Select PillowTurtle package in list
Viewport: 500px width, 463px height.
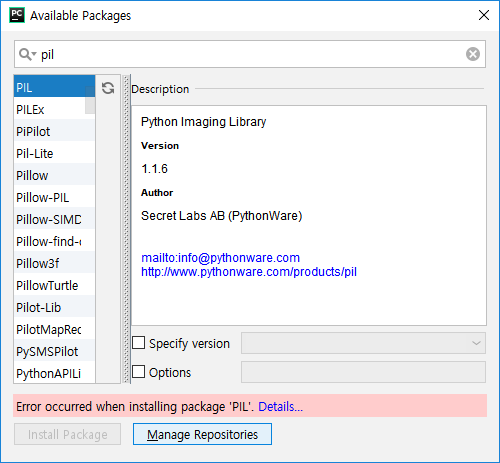pos(54,284)
